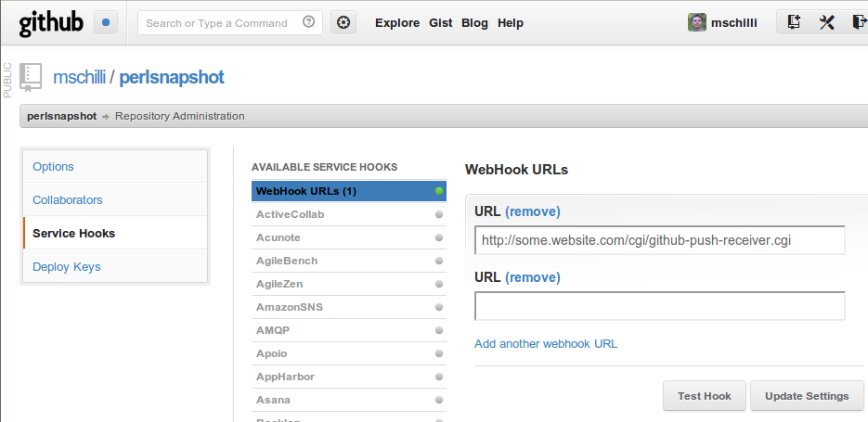This screenshot has width=868, height=422.
Task: Select the ActiveCollab service hook
Action: [349, 214]
